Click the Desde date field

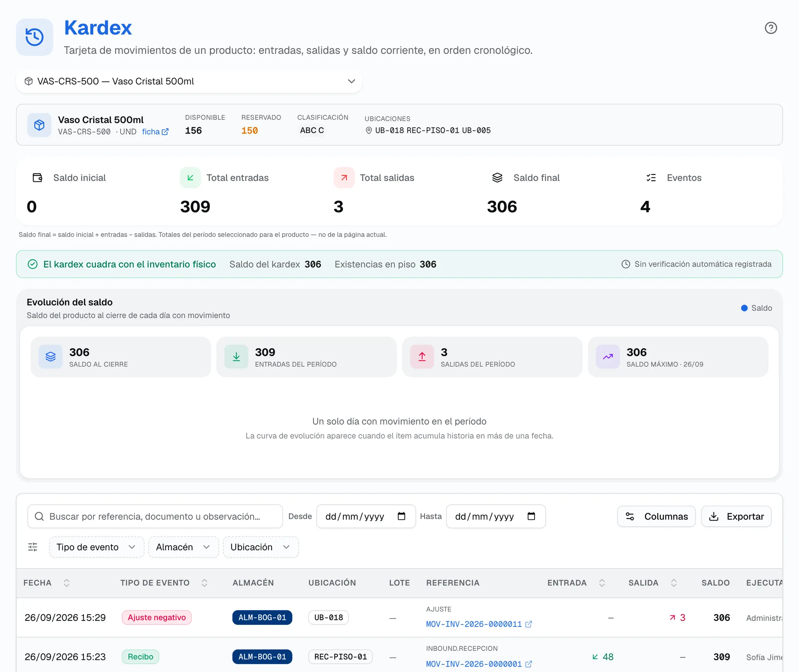click(366, 517)
